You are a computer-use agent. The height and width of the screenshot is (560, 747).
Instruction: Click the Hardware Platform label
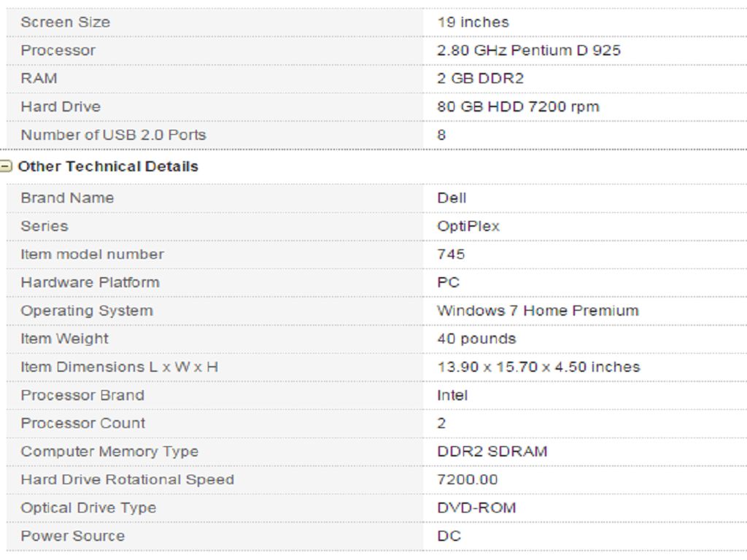[90, 282]
